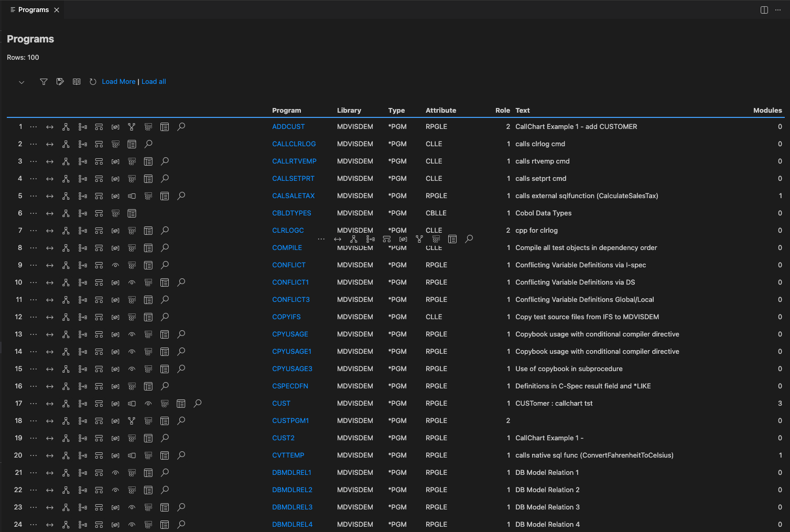The height and width of the screenshot is (532, 790).
Task: Split the editor with the top-right layout icon
Action: [x=764, y=10]
